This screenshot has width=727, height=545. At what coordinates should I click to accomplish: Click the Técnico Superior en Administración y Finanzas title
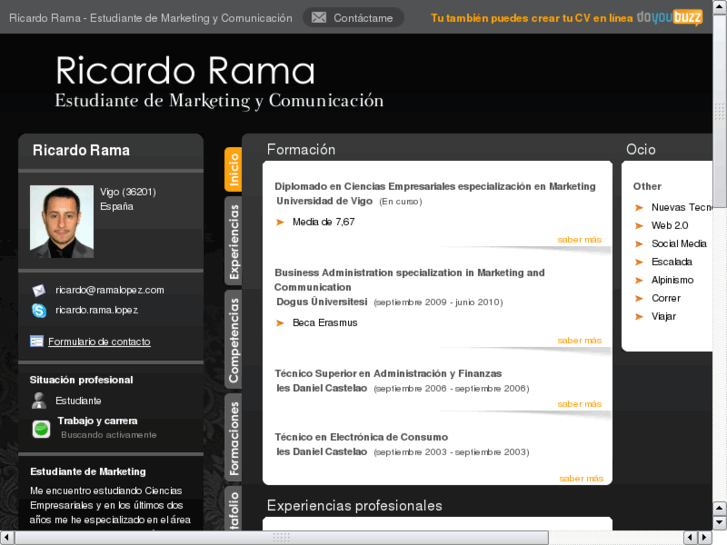click(x=388, y=373)
